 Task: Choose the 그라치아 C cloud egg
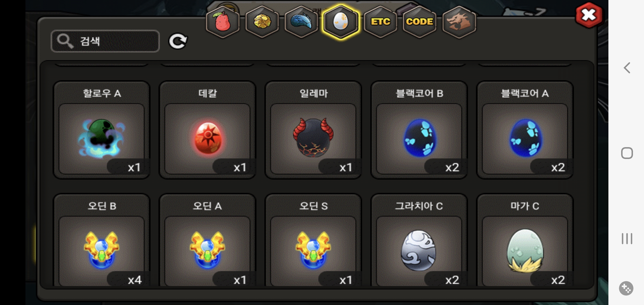pyautogui.click(x=419, y=240)
